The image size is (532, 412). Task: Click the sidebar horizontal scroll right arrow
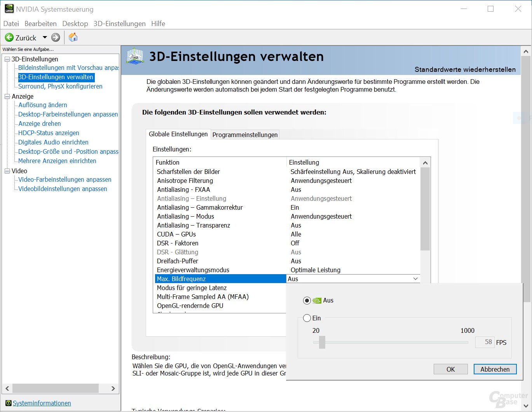(x=113, y=388)
